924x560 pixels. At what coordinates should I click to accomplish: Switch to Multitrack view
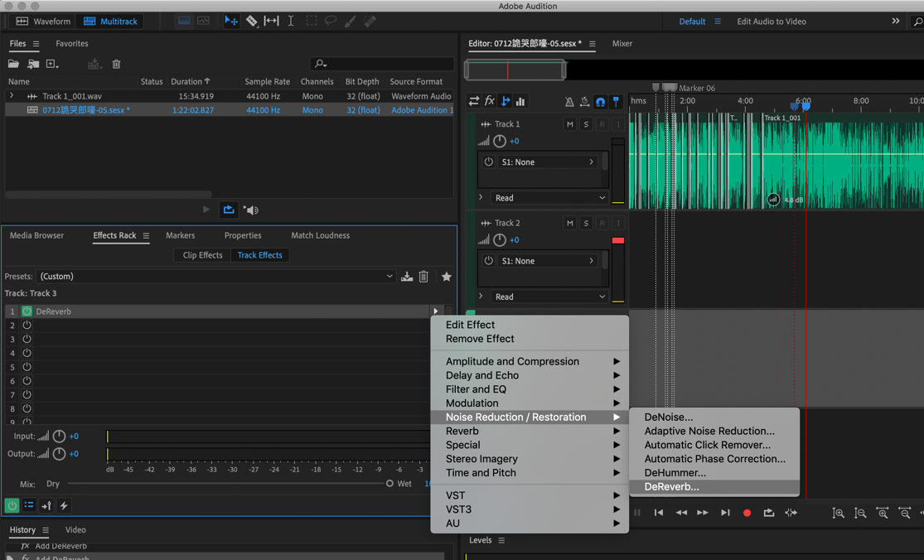tap(110, 22)
